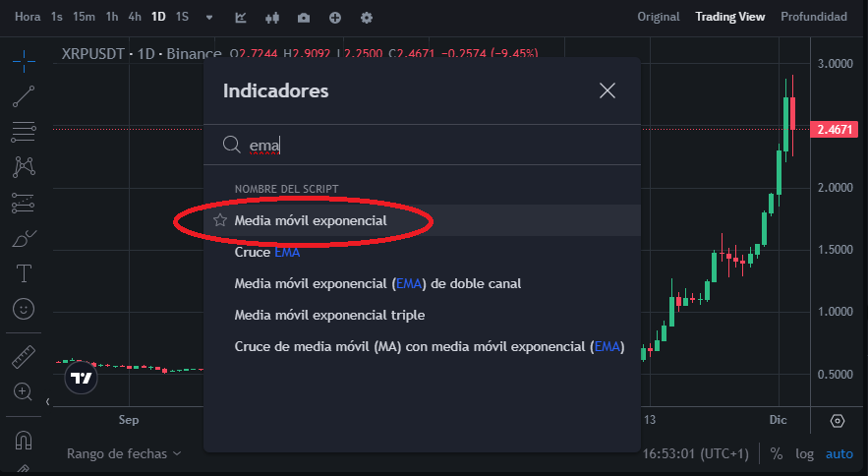Toggle the log scale option
The height and width of the screenshot is (476, 868).
click(804, 453)
